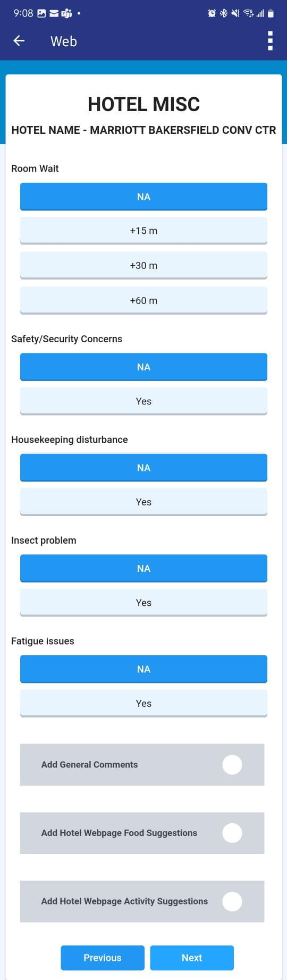Select Yes under Safety/Security Concerns
Image resolution: width=287 pixels, height=980 pixels.
click(x=143, y=401)
